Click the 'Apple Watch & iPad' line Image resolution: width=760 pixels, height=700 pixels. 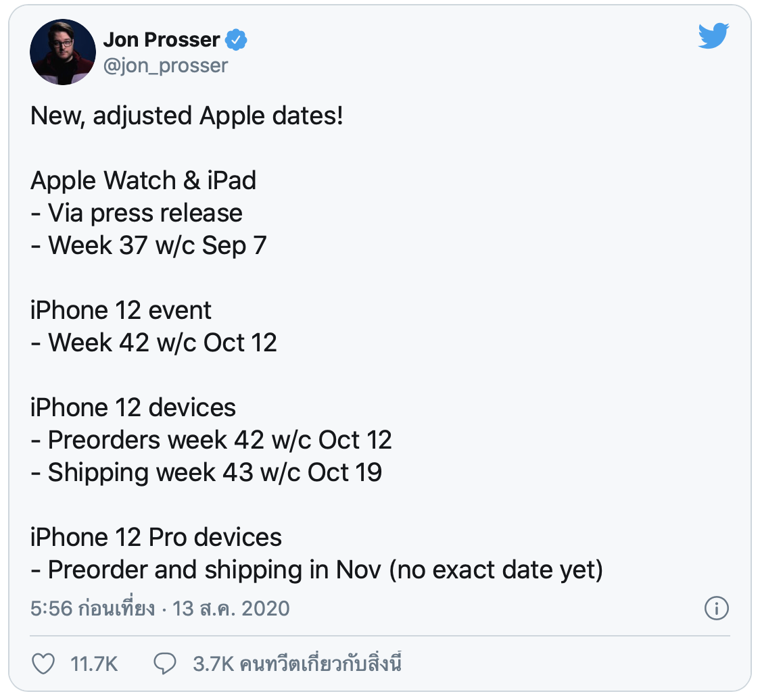(143, 180)
